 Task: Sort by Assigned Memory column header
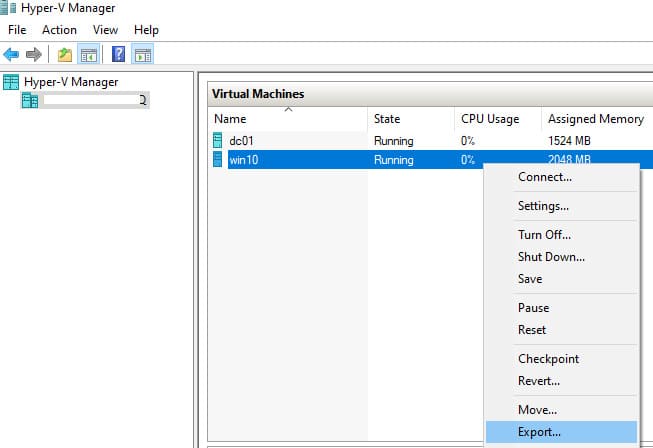click(x=597, y=119)
